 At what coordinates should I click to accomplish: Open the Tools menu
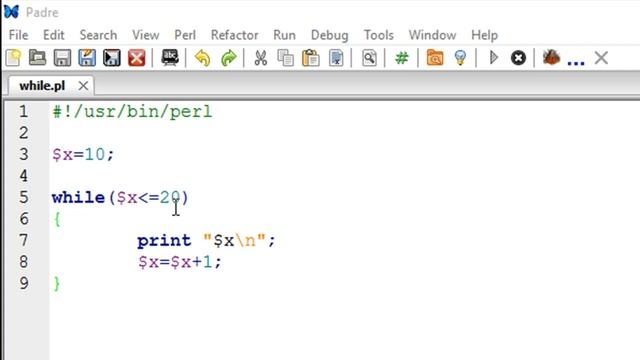coord(379,35)
